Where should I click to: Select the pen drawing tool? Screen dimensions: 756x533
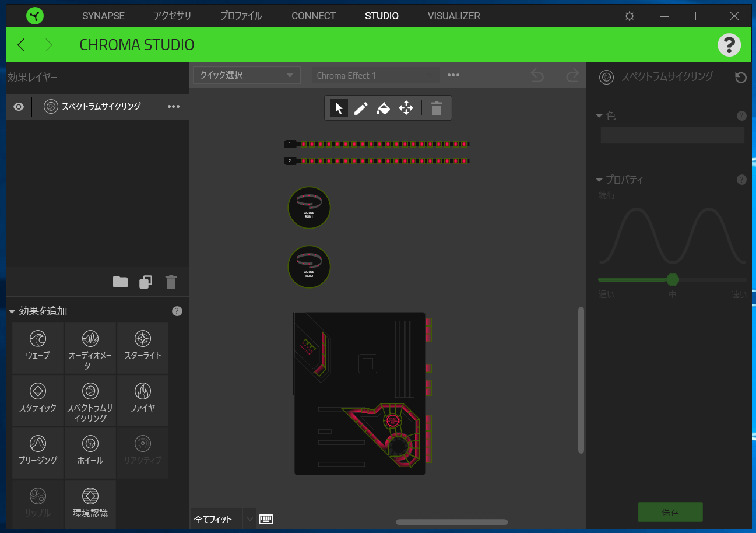pyautogui.click(x=361, y=108)
